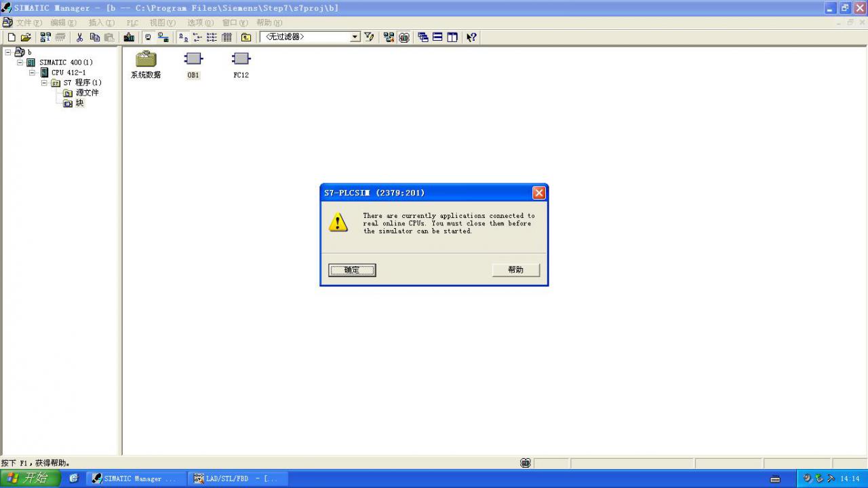Open the 选项(O) menu

[x=201, y=23]
